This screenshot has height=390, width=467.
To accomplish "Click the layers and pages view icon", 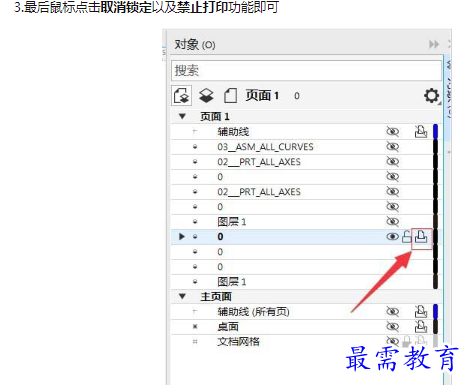I will coord(182,96).
